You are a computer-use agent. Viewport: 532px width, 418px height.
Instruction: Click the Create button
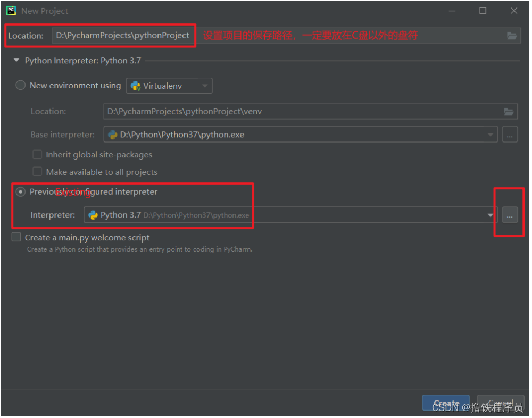point(447,404)
